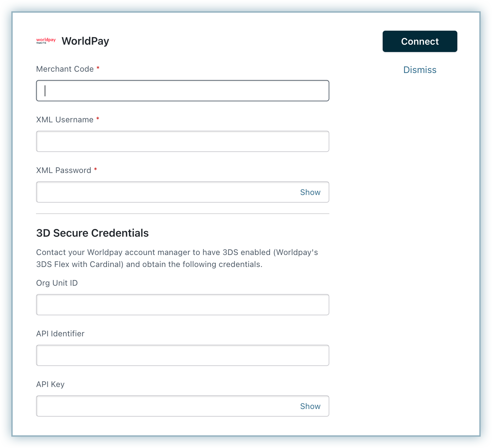
Task: Focus the API Identifier input
Action: pos(182,355)
